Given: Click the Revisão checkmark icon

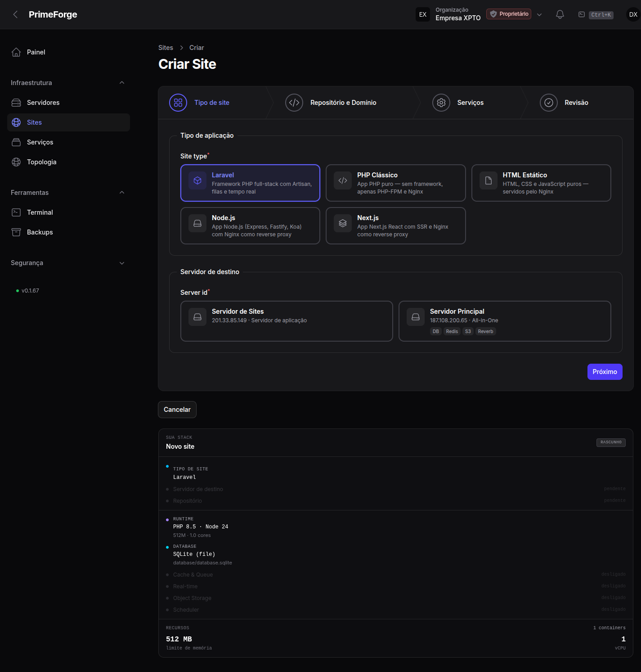Looking at the screenshot, I should (549, 103).
